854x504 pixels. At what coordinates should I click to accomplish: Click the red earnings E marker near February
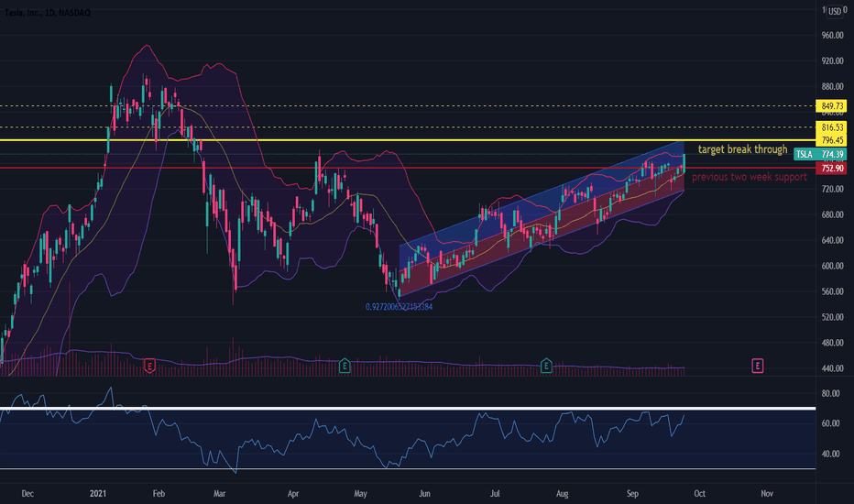[149, 367]
